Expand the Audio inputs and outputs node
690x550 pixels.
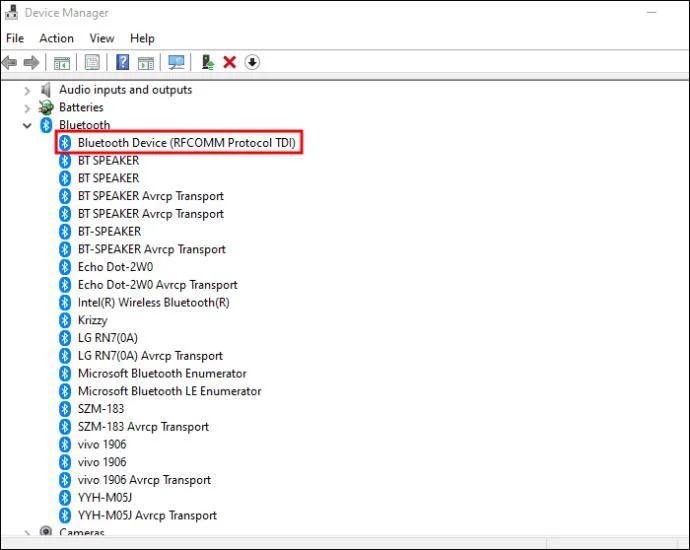(x=27, y=91)
